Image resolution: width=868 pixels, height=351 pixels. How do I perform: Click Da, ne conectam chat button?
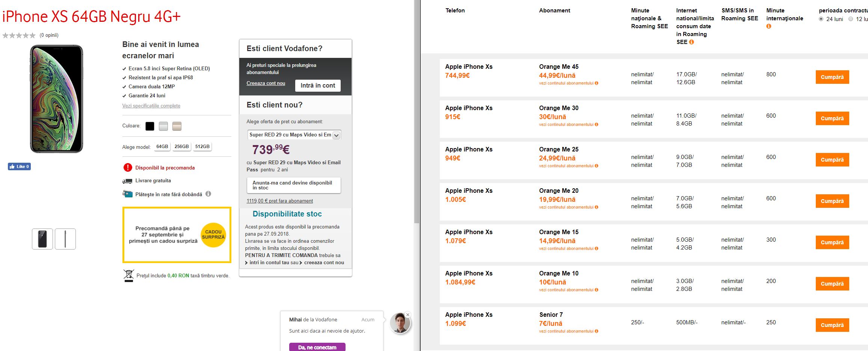click(317, 347)
